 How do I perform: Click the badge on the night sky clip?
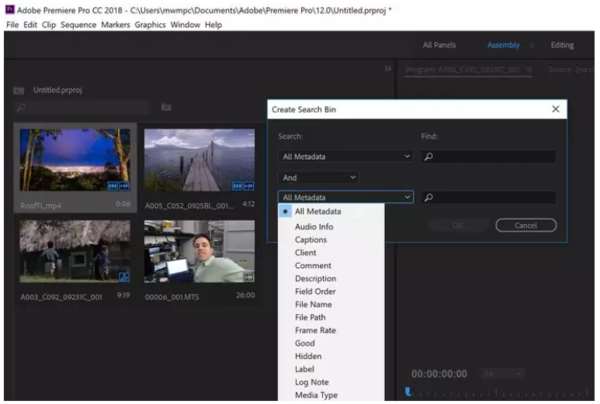tap(118, 186)
